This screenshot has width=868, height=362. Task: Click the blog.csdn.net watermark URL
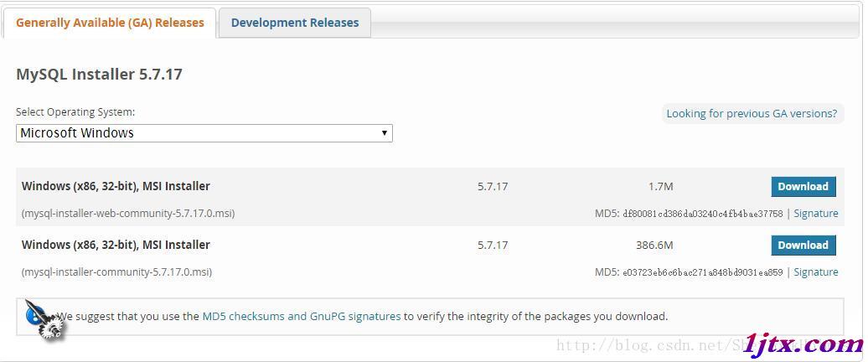click(x=648, y=346)
